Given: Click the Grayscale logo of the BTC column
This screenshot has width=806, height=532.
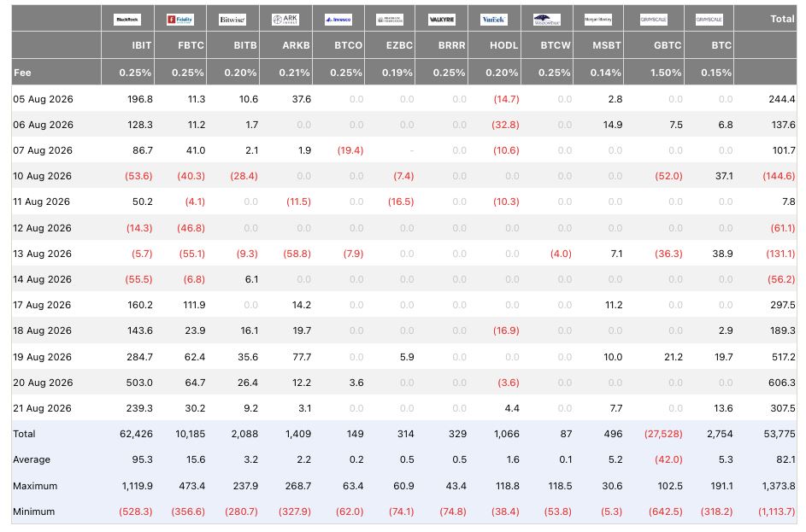Looking at the screenshot, I should (x=709, y=20).
